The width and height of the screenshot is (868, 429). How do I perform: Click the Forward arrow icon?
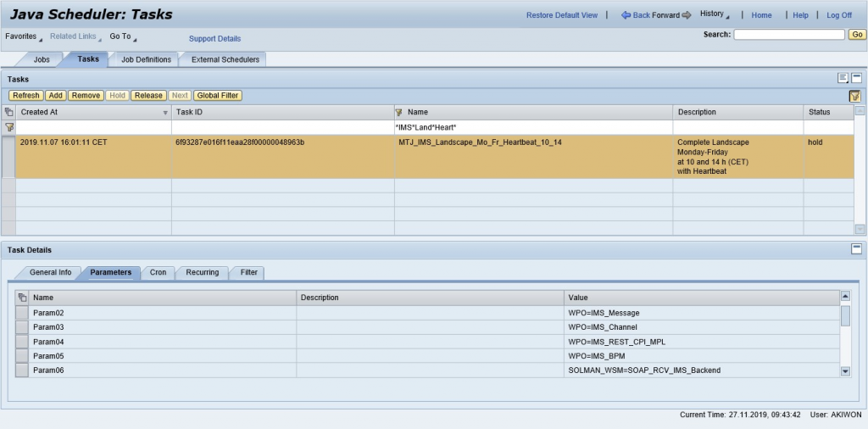687,15
